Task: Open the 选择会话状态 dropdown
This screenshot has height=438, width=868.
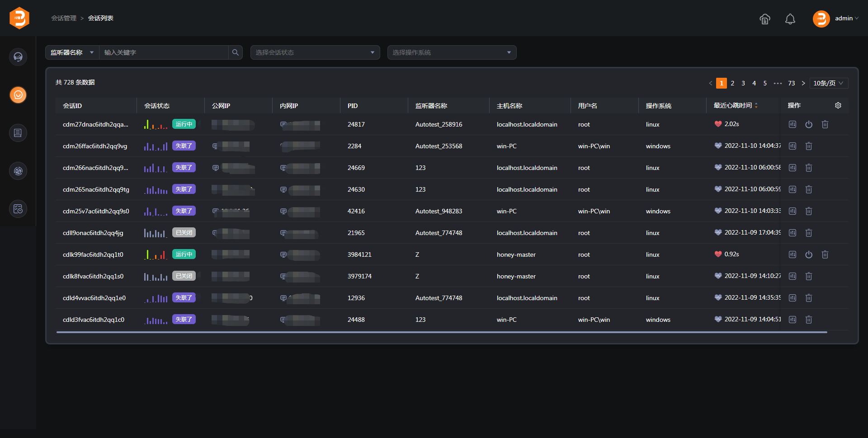Action: [x=315, y=52]
